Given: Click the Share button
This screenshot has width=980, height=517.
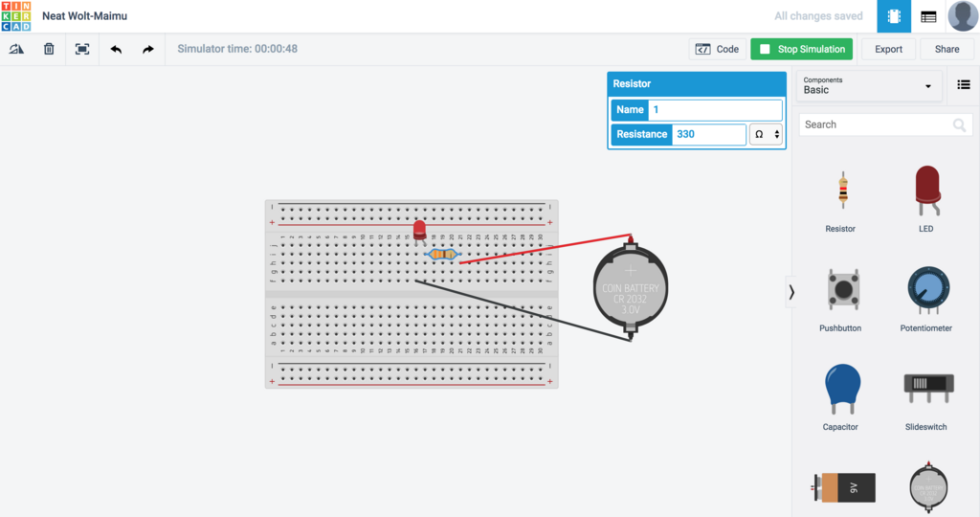Looking at the screenshot, I should point(947,50).
